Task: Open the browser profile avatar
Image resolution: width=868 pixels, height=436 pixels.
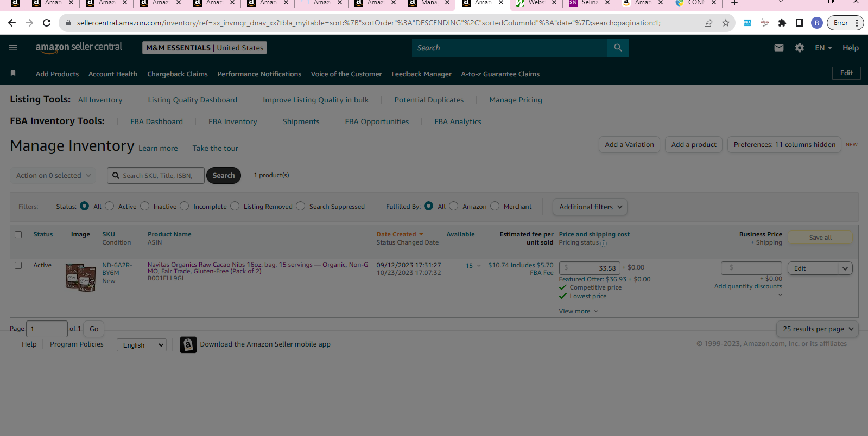Action: (817, 23)
